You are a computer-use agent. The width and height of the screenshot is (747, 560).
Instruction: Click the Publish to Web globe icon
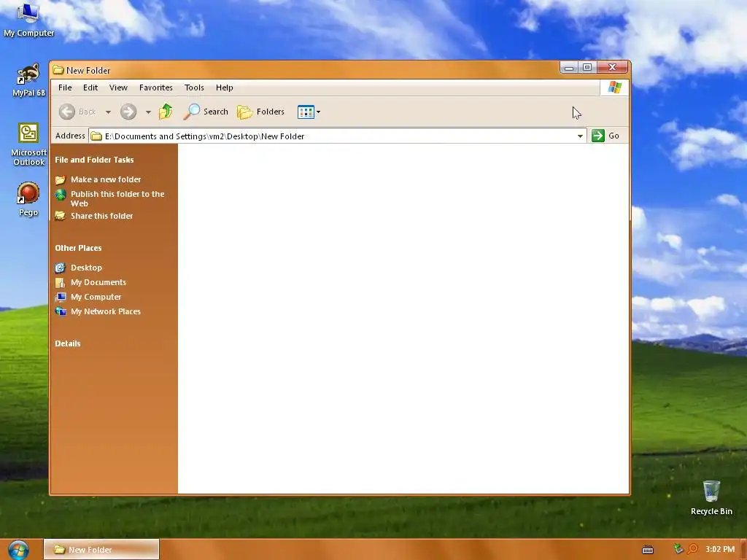click(x=61, y=194)
